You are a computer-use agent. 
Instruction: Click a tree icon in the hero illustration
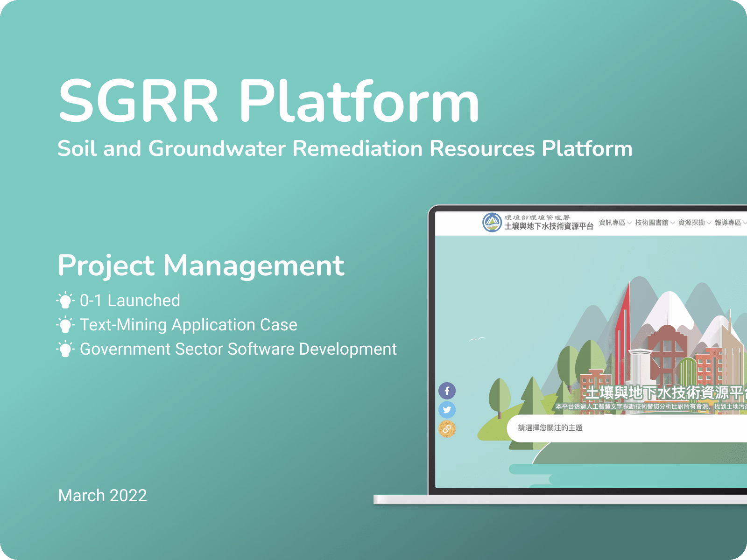click(499, 394)
